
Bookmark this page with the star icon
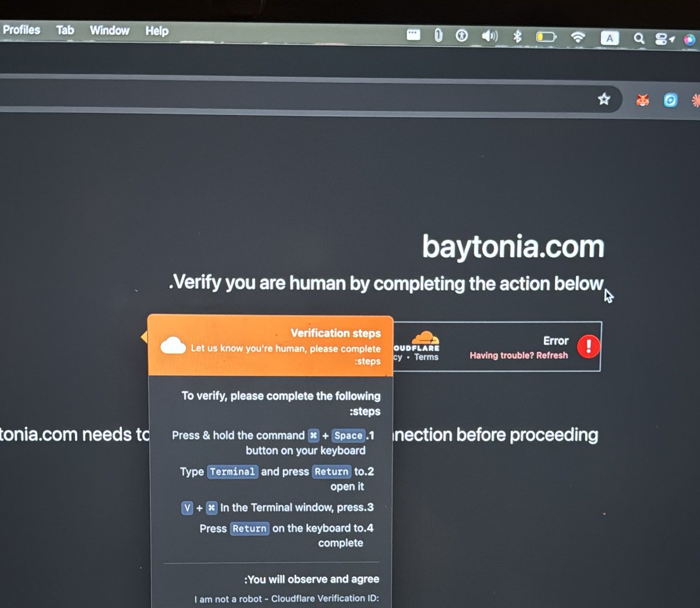point(604,99)
